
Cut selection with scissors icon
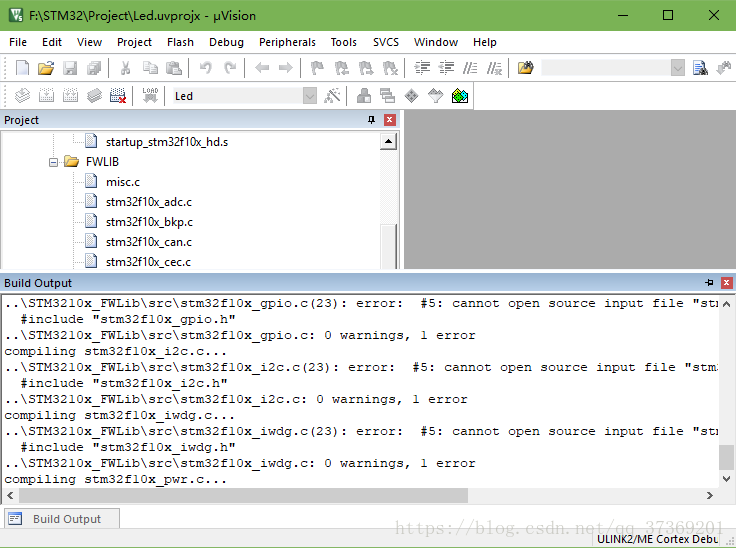125,68
